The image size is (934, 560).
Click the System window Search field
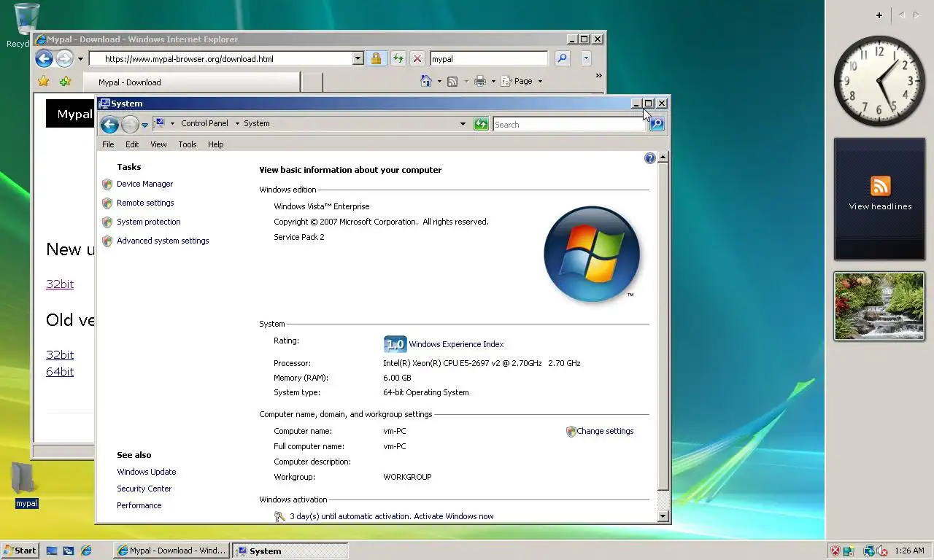(569, 124)
